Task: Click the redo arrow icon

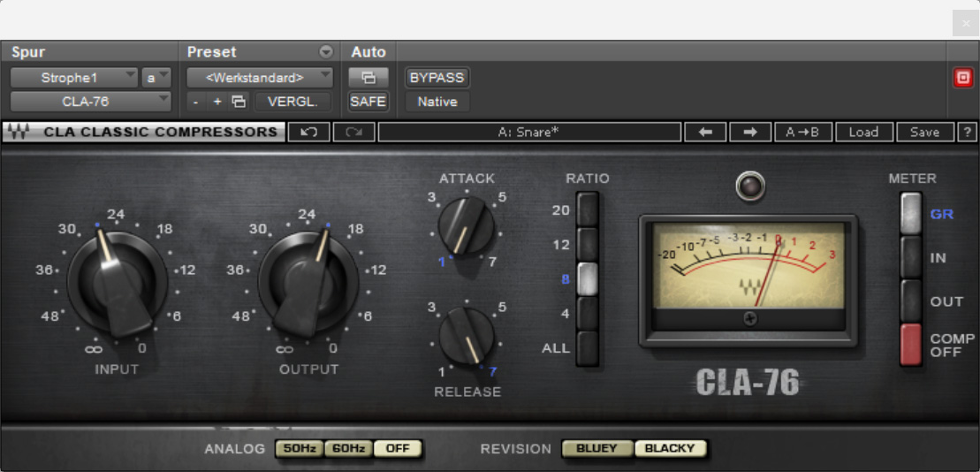Action: pyautogui.click(x=353, y=133)
